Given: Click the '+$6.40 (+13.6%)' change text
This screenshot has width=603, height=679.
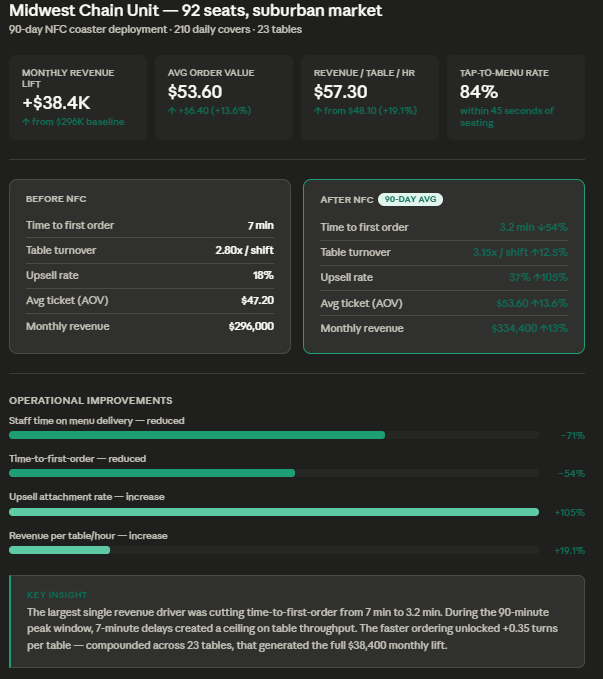Looking at the screenshot, I should [210, 111].
